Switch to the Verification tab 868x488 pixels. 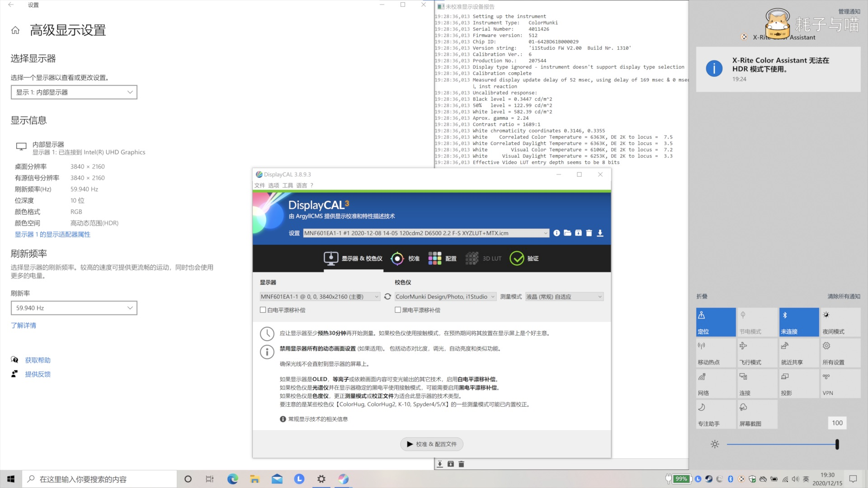click(524, 258)
